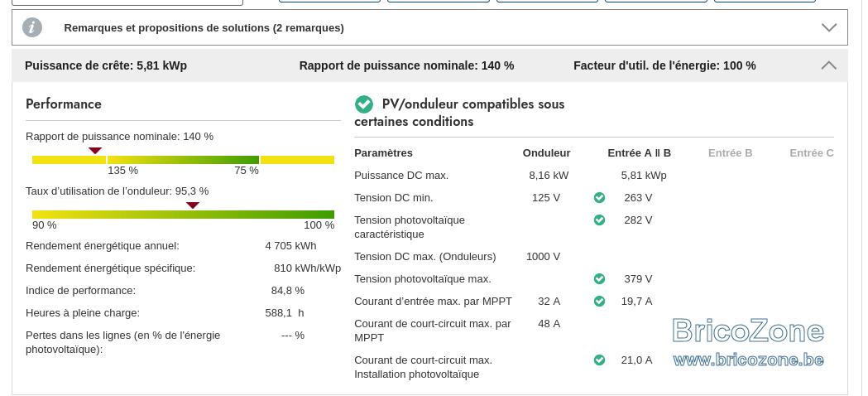Click the 282 V characteristic voltage value

638,220
